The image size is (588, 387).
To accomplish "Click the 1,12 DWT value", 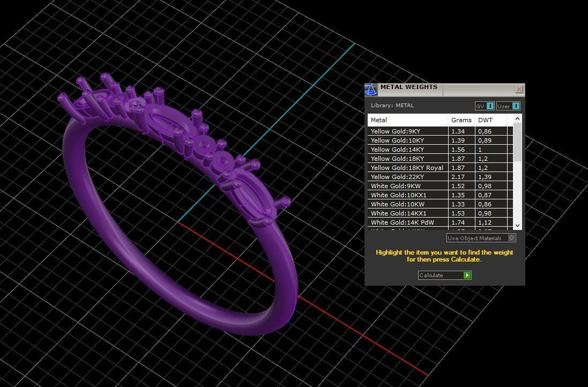I will pyautogui.click(x=485, y=222).
